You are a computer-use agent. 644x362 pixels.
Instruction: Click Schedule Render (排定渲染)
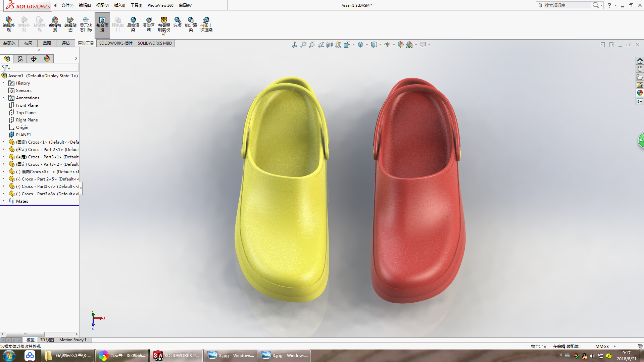click(x=191, y=24)
